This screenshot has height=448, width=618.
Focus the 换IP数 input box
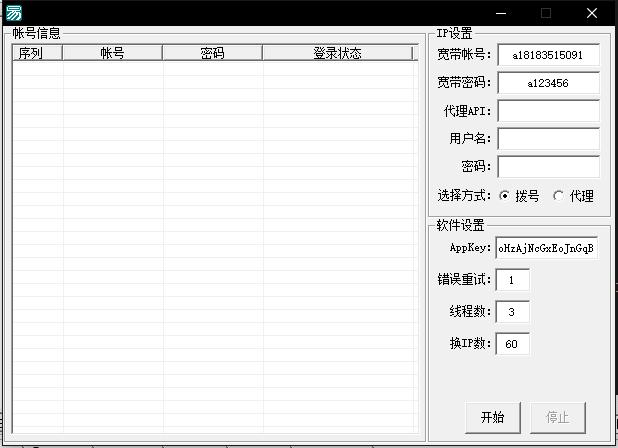tap(512, 344)
